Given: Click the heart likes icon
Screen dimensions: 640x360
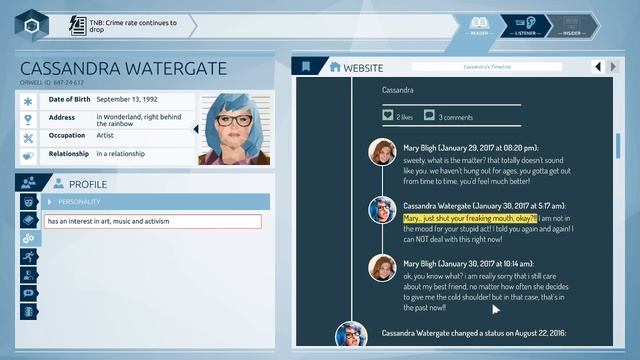Looking at the screenshot, I should pyautogui.click(x=388, y=116).
